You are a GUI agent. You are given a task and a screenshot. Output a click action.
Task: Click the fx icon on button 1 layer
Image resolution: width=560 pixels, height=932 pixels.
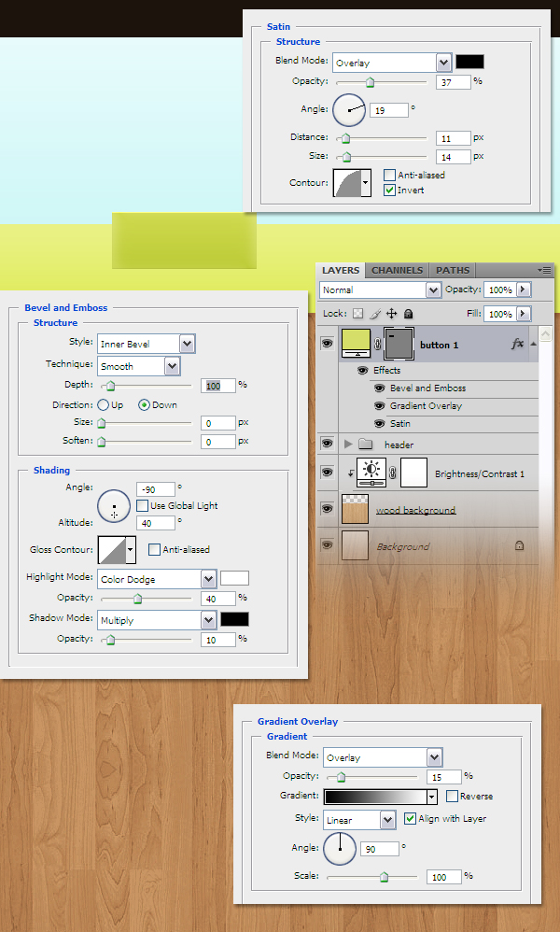tap(518, 344)
